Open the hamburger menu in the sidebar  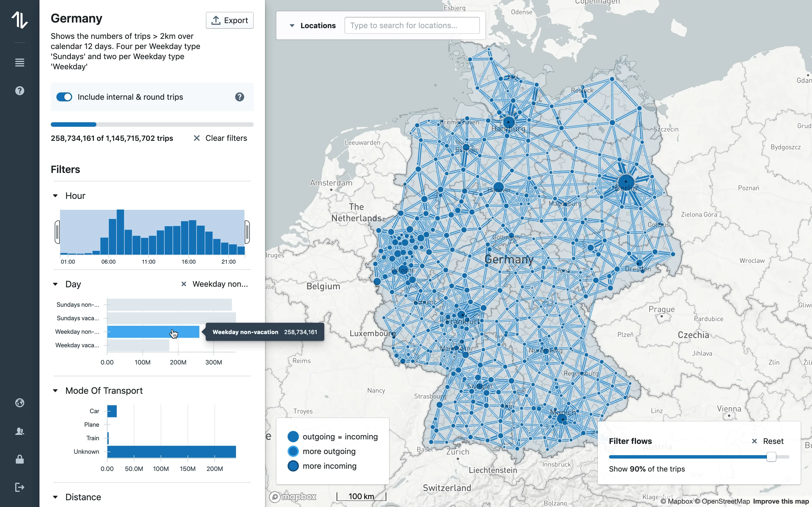[x=19, y=62]
